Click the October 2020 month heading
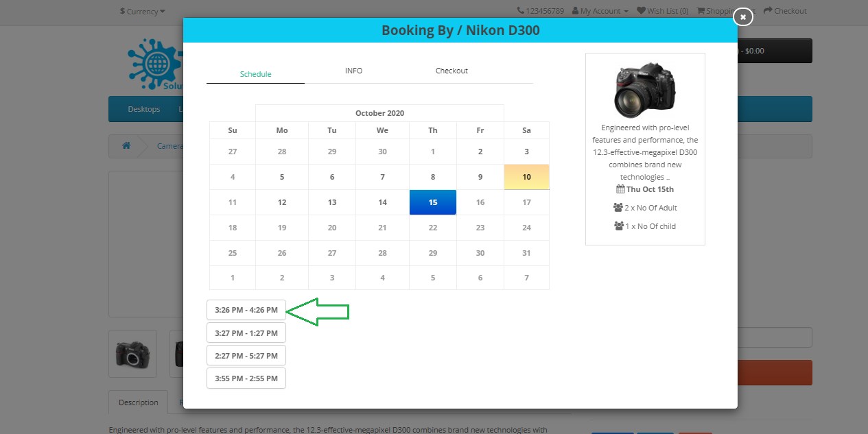The height and width of the screenshot is (434, 868). (379, 113)
